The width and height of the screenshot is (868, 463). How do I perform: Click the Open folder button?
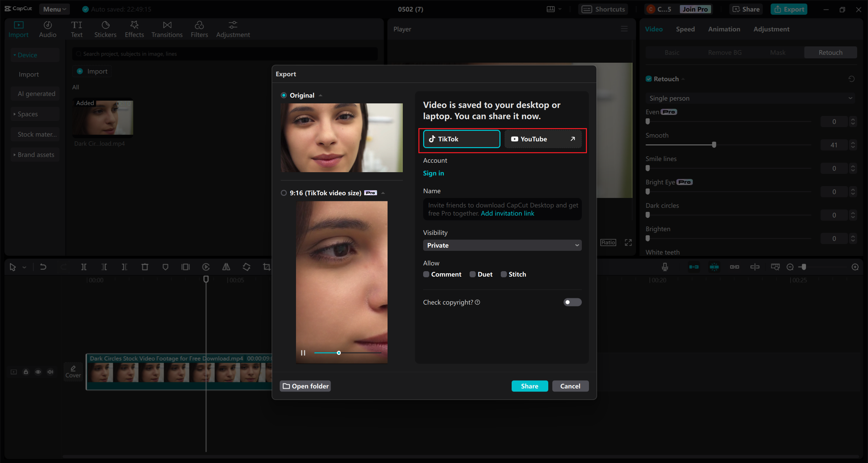[x=305, y=386]
